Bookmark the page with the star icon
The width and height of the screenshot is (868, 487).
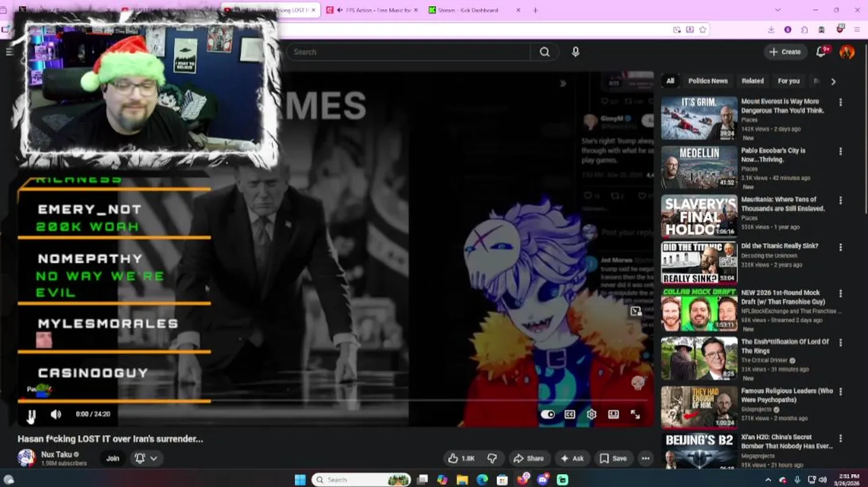pyautogui.click(x=702, y=30)
